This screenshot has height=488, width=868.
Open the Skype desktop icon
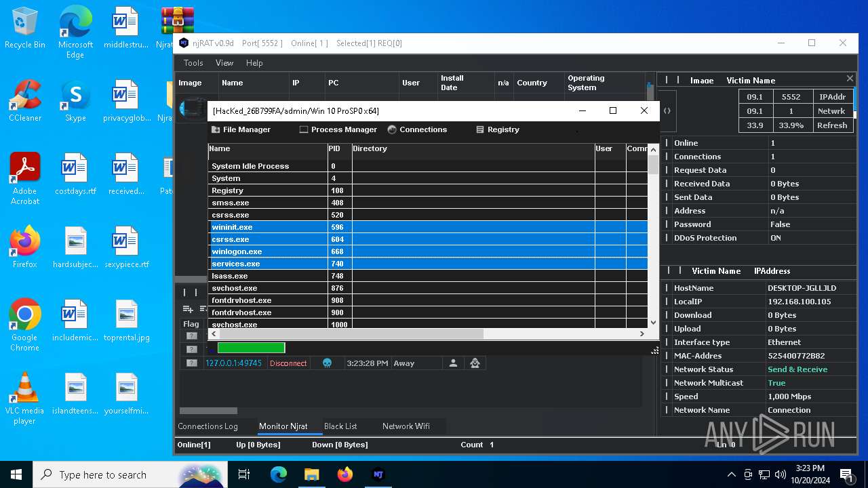pyautogui.click(x=75, y=101)
